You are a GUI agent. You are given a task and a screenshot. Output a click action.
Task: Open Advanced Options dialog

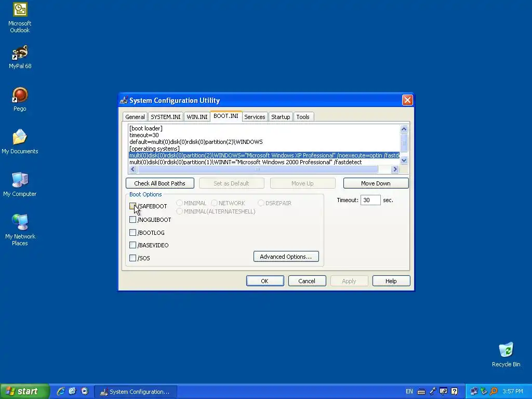(x=286, y=257)
